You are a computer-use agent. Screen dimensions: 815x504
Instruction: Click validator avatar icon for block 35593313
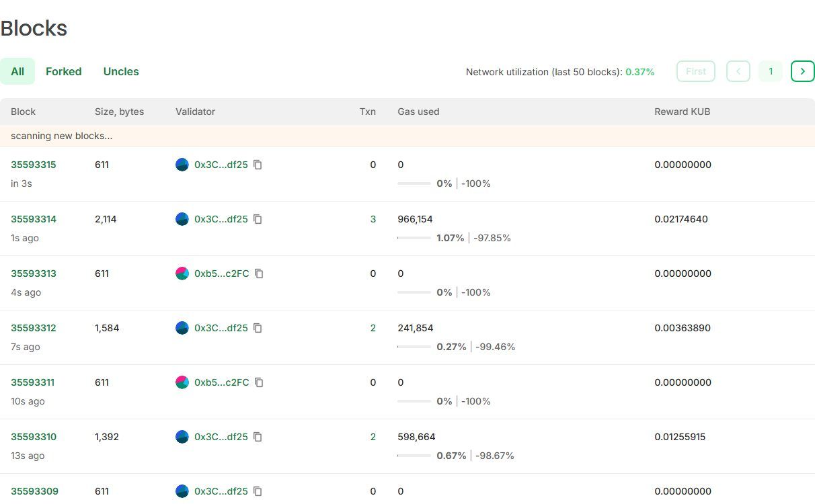pyautogui.click(x=182, y=274)
